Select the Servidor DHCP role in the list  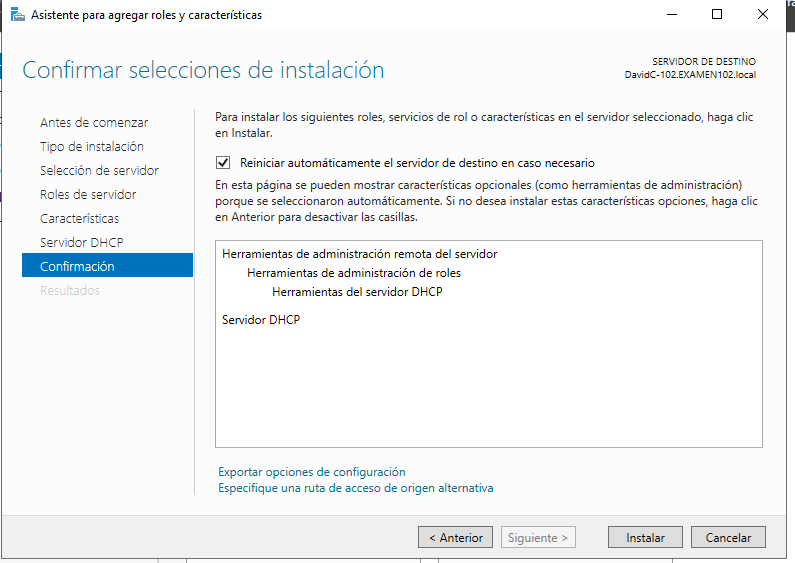pos(261,320)
